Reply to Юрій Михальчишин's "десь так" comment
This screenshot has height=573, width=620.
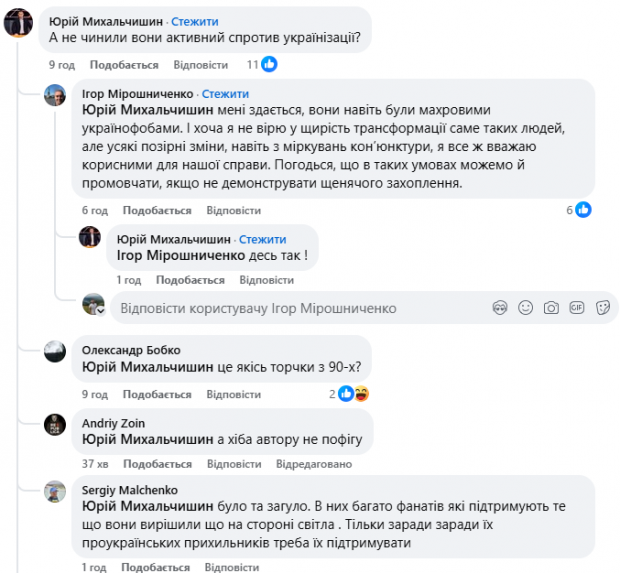tap(267, 280)
